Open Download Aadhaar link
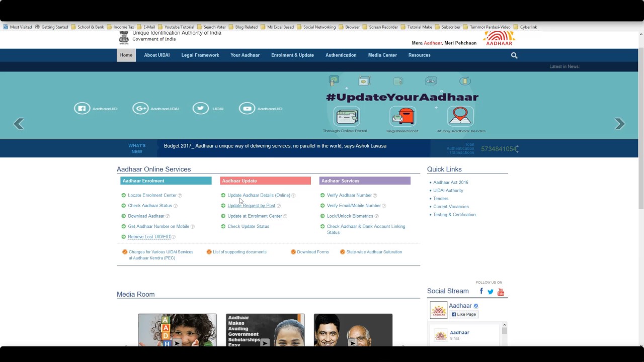 [146, 216]
